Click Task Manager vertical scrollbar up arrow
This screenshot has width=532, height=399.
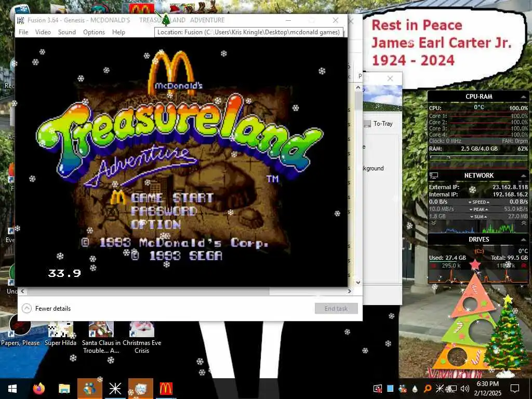[358, 88]
